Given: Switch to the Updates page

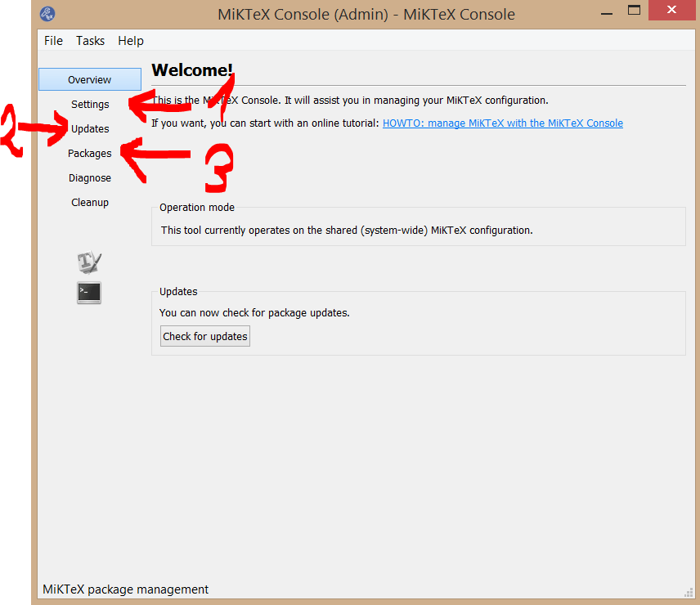Looking at the screenshot, I should pos(90,128).
